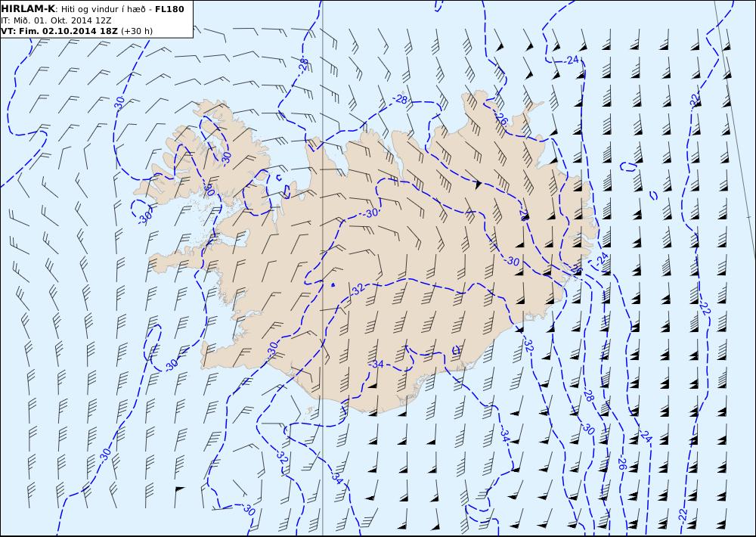
Task: Click the -32 contour label over central Iceland land
Action: (358, 290)
